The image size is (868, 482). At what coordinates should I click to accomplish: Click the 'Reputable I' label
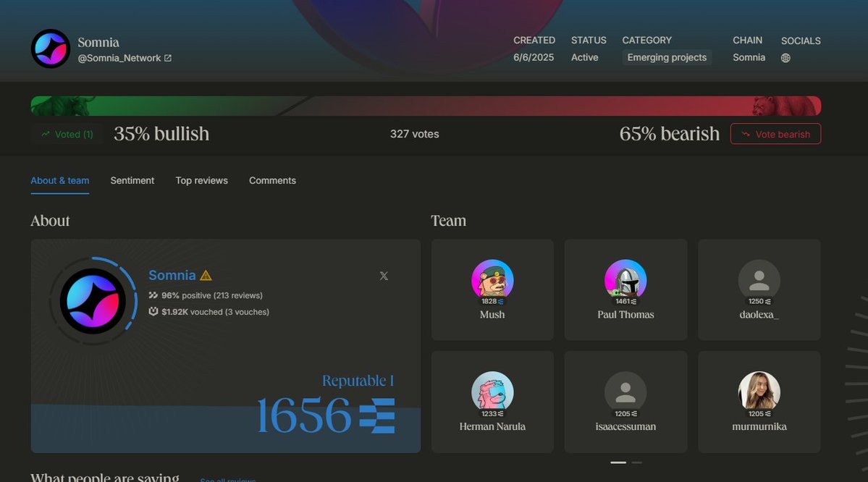358,381
